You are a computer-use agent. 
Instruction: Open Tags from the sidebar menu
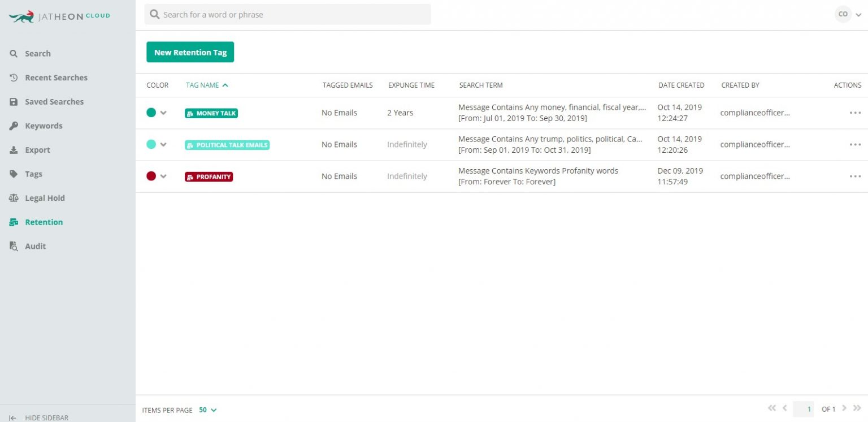click(33, 174)
